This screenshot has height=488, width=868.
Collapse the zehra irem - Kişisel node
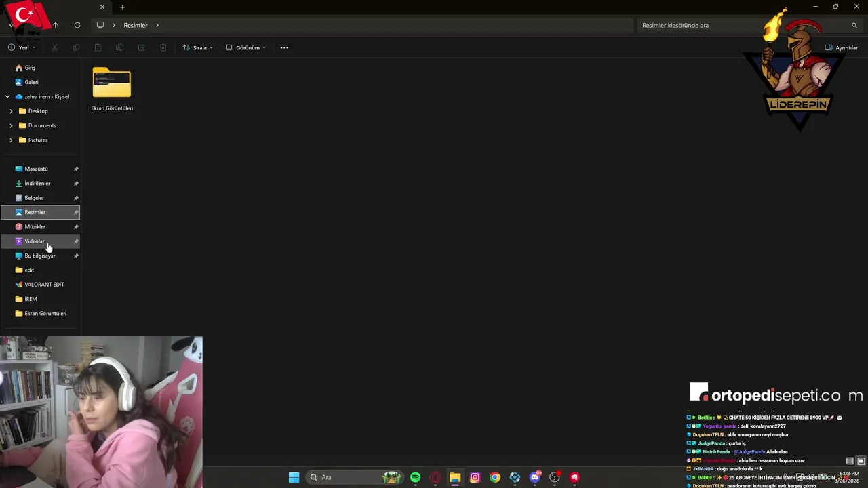[x=7, y=96]
